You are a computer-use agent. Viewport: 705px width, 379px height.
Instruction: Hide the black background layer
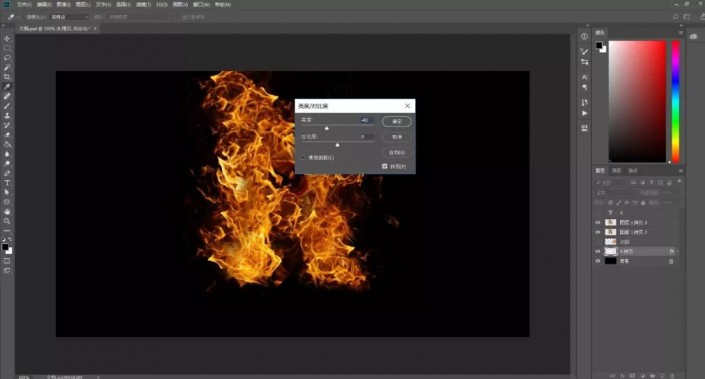click(x=598, y=261)
